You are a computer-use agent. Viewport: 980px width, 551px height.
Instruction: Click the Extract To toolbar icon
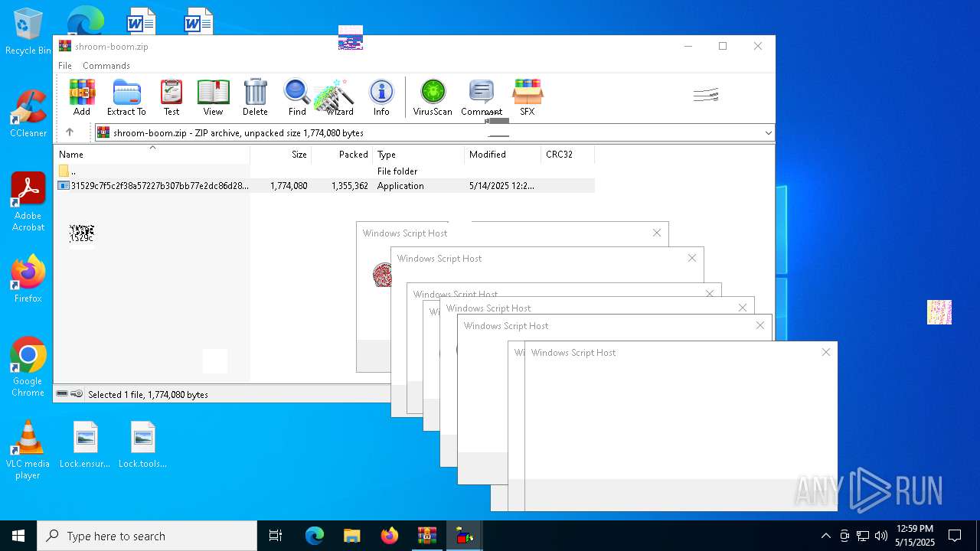point(126,97)
